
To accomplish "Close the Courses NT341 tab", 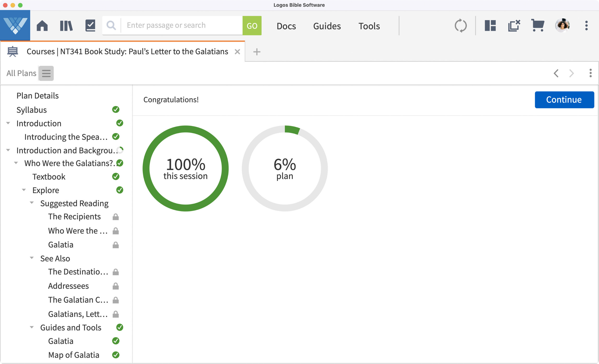I will point(237,52).
